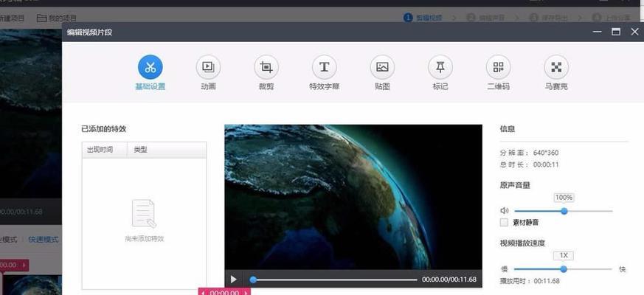Click the 出现时间 column header

tap(104, 150)
